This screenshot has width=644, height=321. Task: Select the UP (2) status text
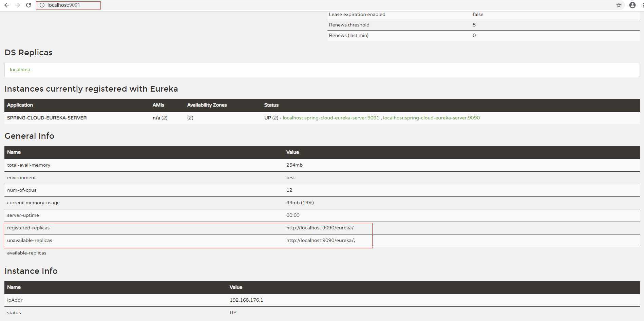coord(271,118)
